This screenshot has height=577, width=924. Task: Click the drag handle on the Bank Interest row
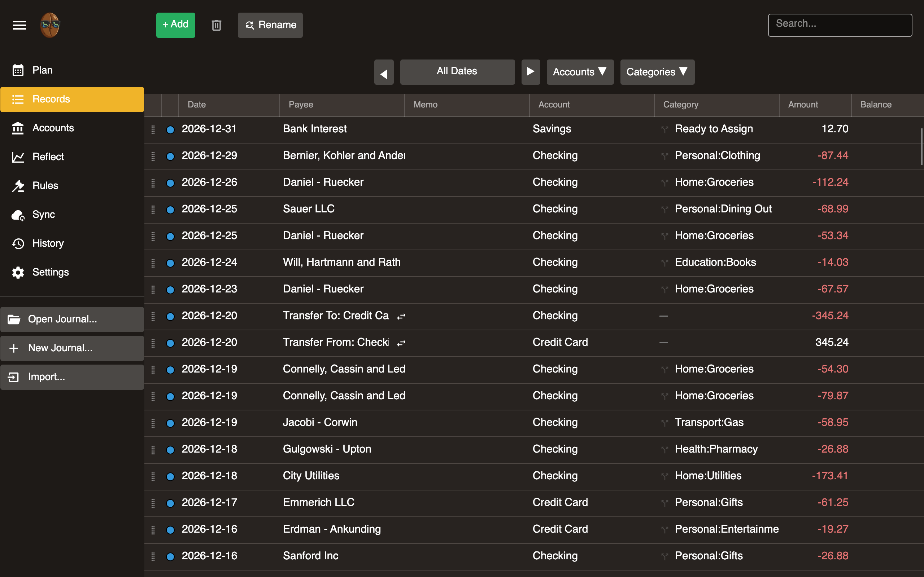153,130
